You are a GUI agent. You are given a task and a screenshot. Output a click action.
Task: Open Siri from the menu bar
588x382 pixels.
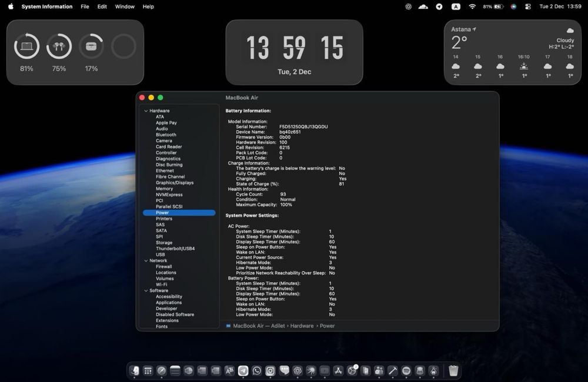coord(513,6)
